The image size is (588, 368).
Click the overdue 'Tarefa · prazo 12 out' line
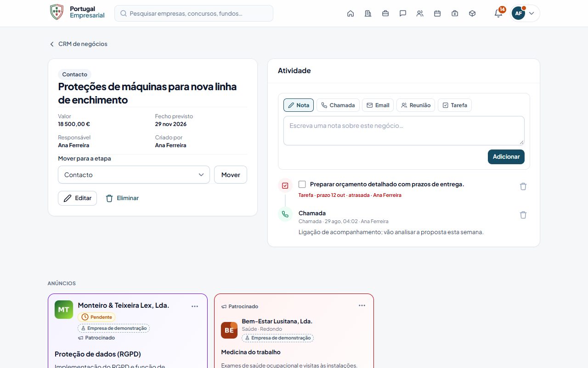pos(350,195)
